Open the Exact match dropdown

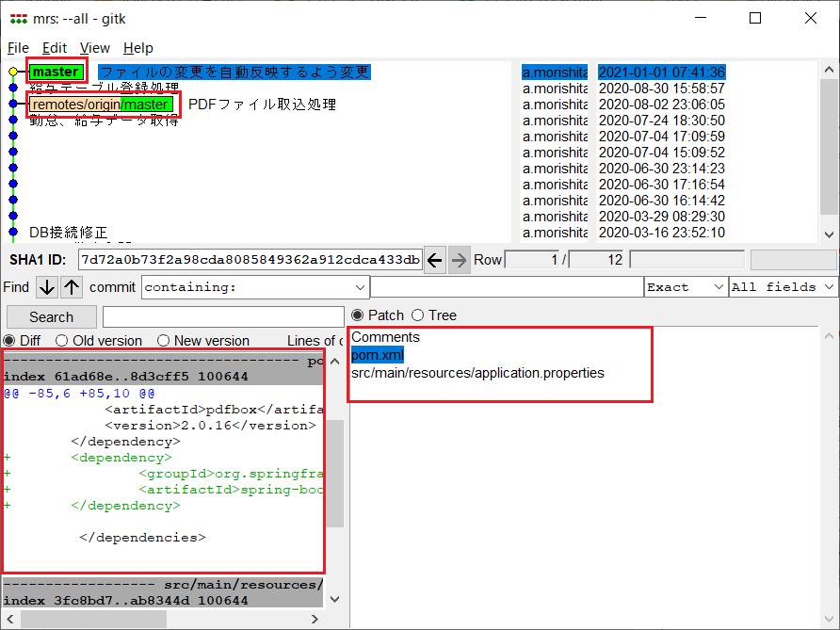(x=686, y=287)
